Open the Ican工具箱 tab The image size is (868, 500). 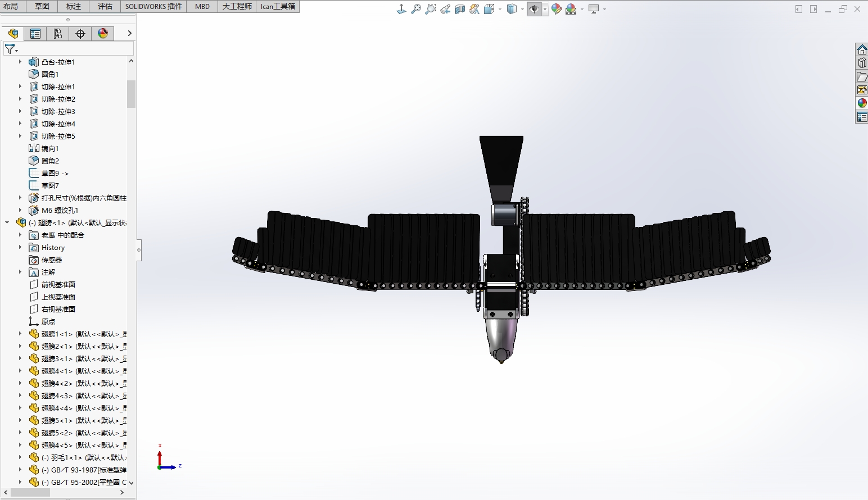(x=278, y=6)
